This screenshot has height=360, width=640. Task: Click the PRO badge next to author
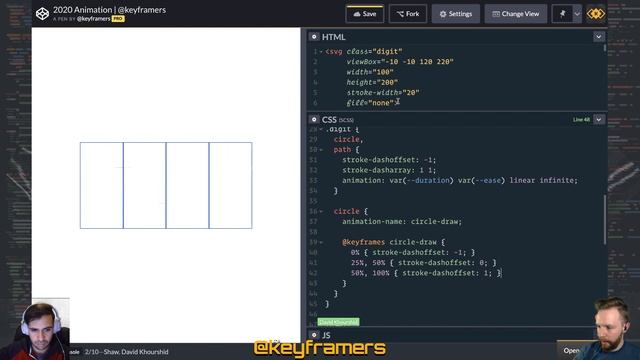point(118,19)
